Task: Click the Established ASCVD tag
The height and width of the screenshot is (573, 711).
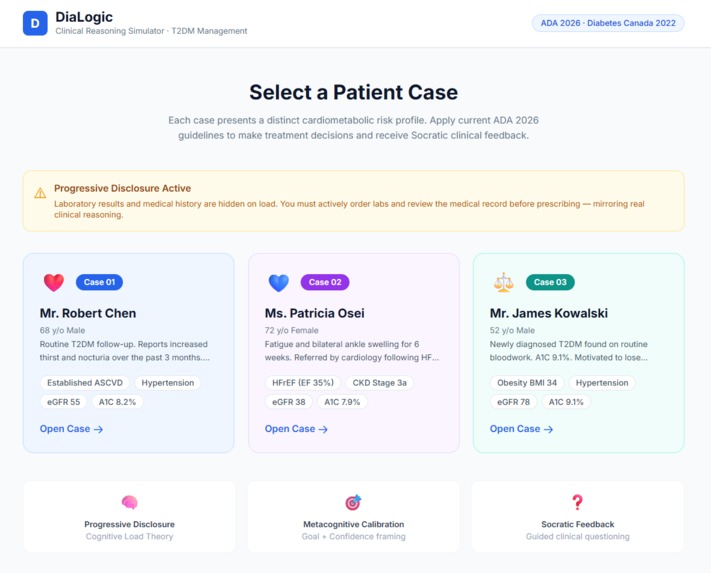Action: point(85,383)
